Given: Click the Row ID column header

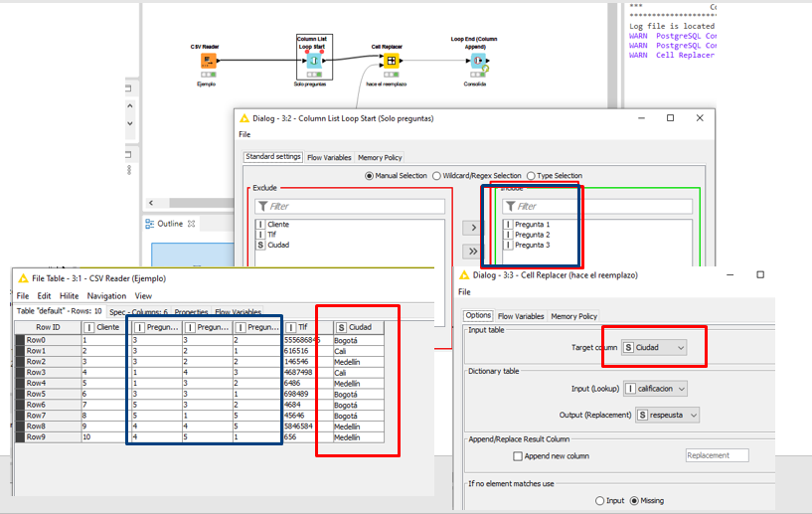Looking at the screenshot, I should tap(48, 327).
